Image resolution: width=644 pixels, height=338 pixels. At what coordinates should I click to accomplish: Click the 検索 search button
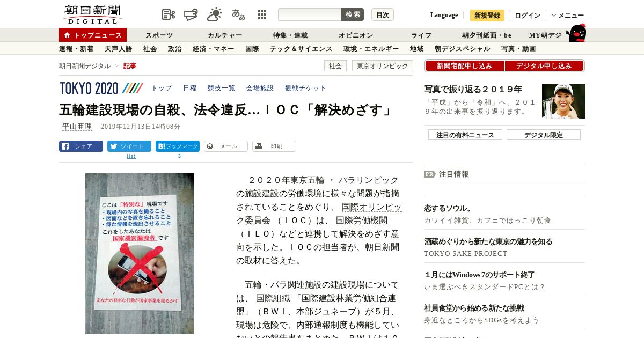pos(353,14)
